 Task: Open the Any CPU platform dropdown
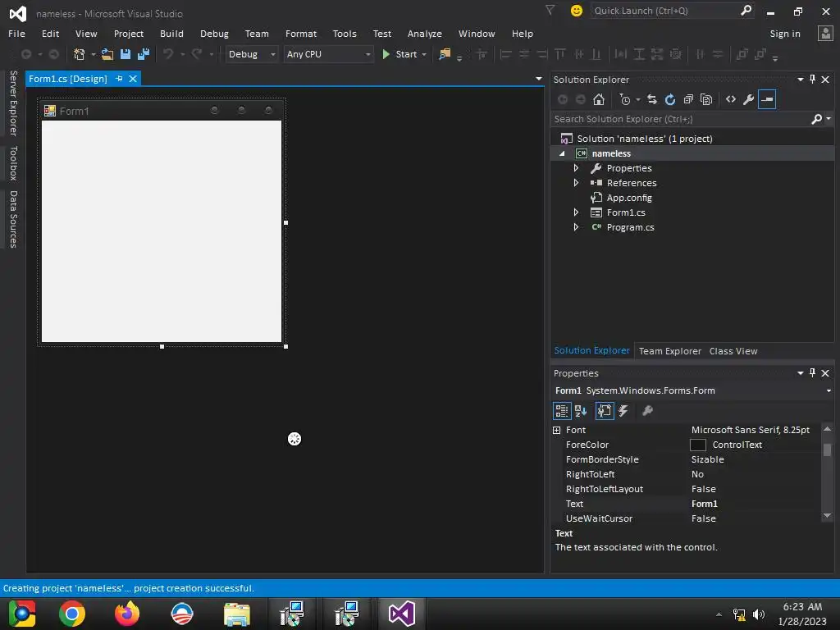[328, 54]
